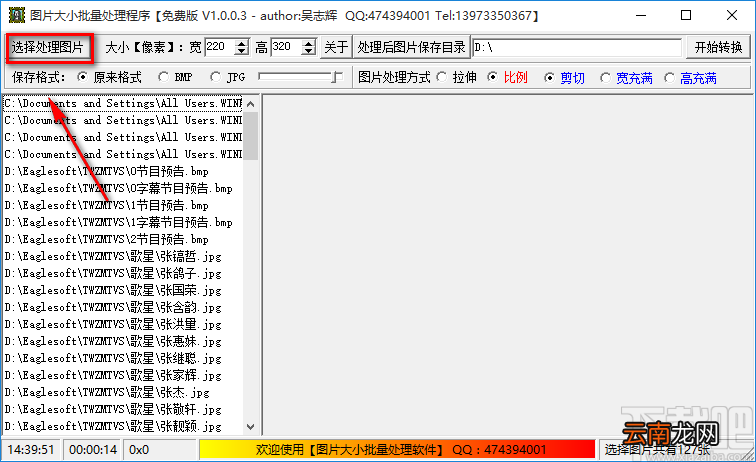Maximize the 图片大小批量处理程序 window

click(x=686, y=15)
